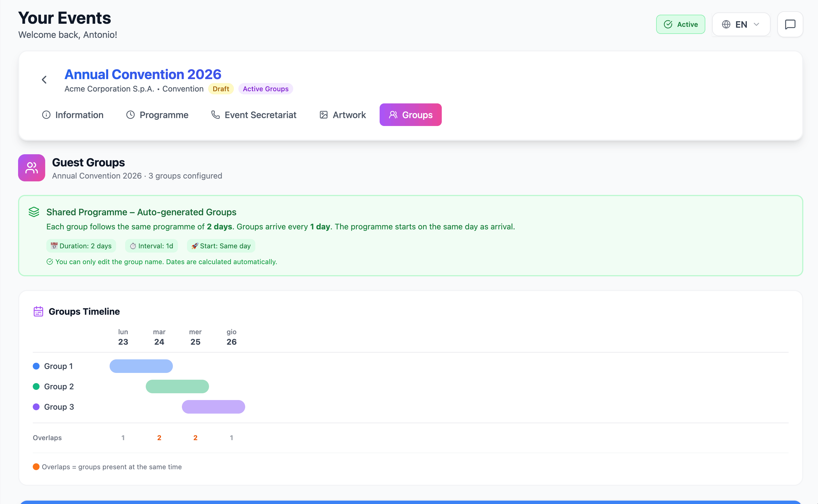Click the Programme tab's clock icon

pos(130,115)
